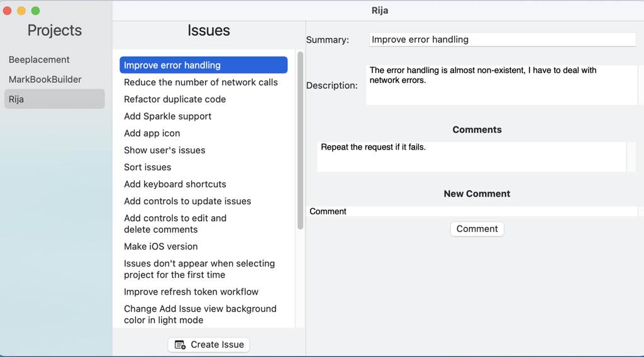Image resolution: width=644 pixels, height=357 pixels.
Task: Open the MarkBookBuilder project
Action: click(45, 79)
